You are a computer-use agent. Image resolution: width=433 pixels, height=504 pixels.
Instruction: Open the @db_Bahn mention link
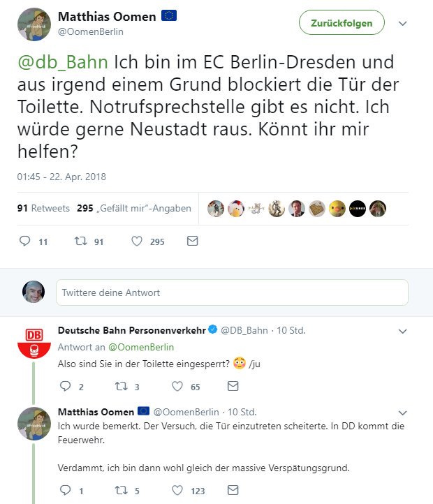63,62
